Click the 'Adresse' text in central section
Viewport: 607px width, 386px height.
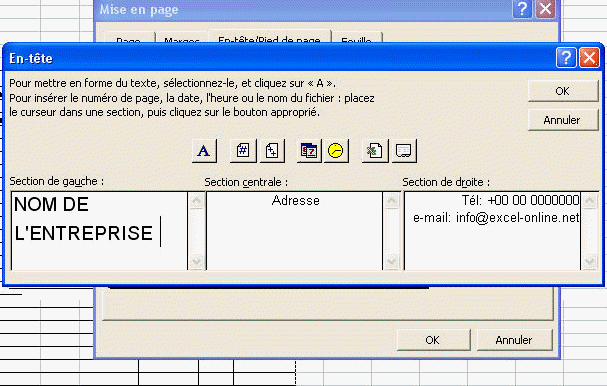(296, 201)
